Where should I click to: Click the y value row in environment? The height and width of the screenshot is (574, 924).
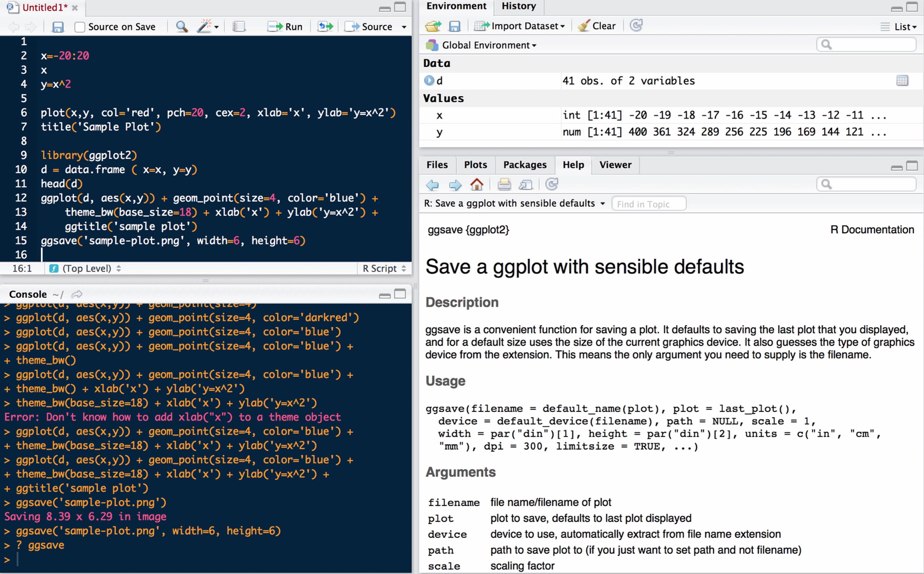click(x=671, y=132)
